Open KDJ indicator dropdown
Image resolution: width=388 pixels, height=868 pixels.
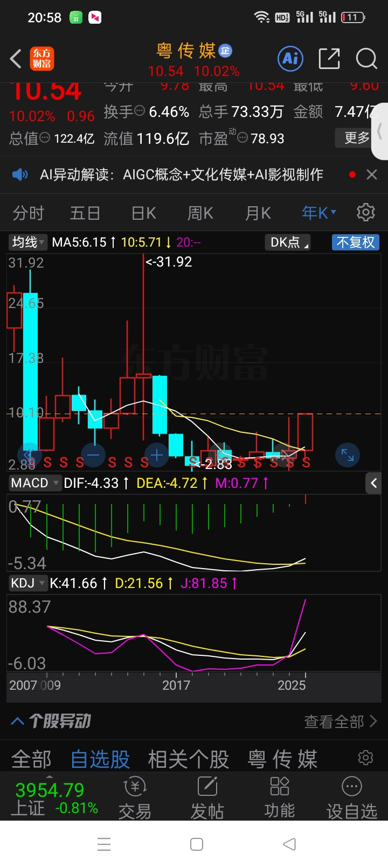[27, 583]
